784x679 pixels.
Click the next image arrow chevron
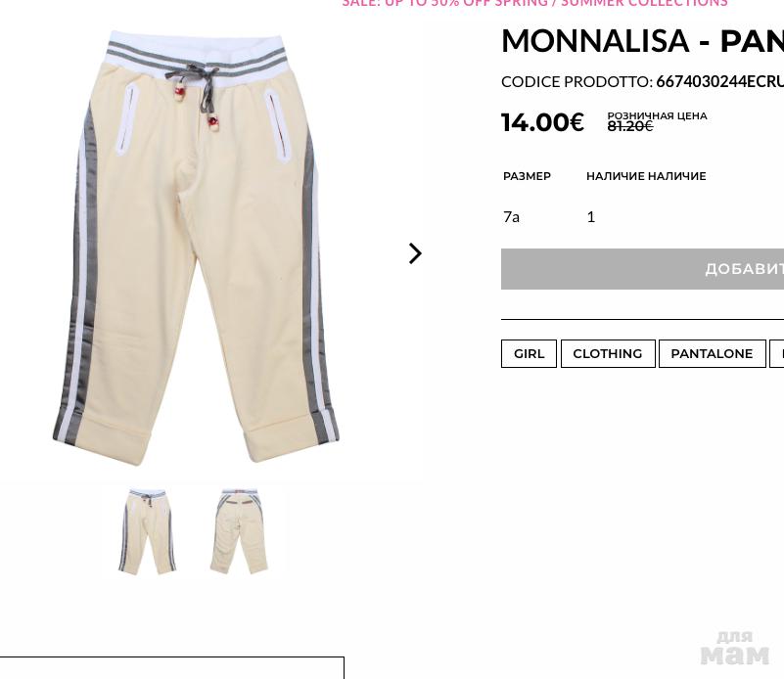click(415, 253)
